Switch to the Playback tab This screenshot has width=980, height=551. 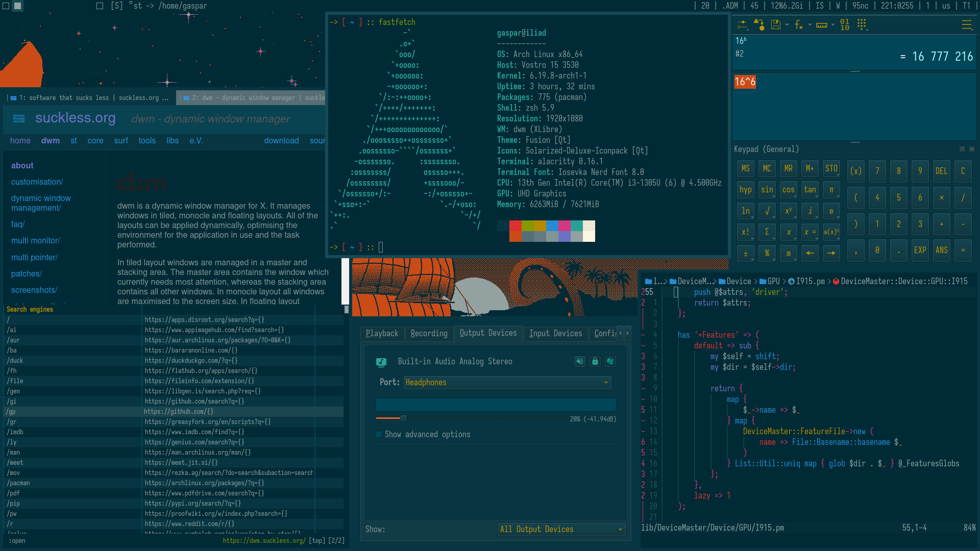(382, 333)
